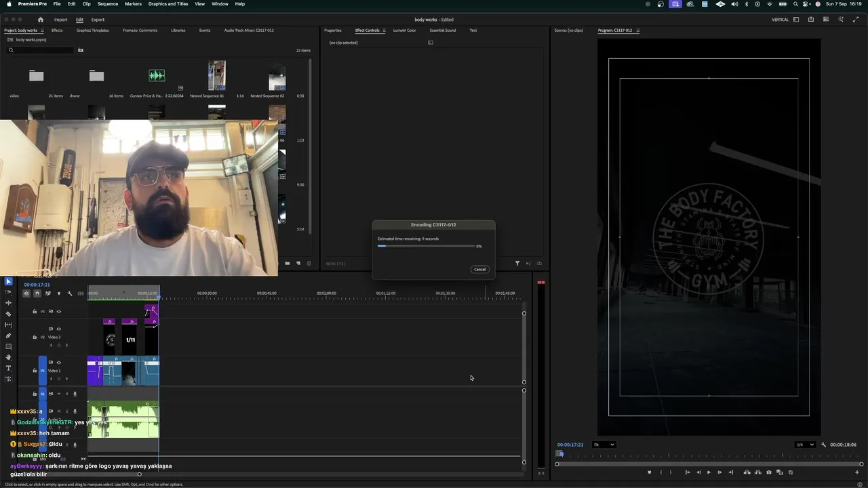This screenshot has height=488, width=868.
Task: Play the Program monitor sequence
Action: 709,472
